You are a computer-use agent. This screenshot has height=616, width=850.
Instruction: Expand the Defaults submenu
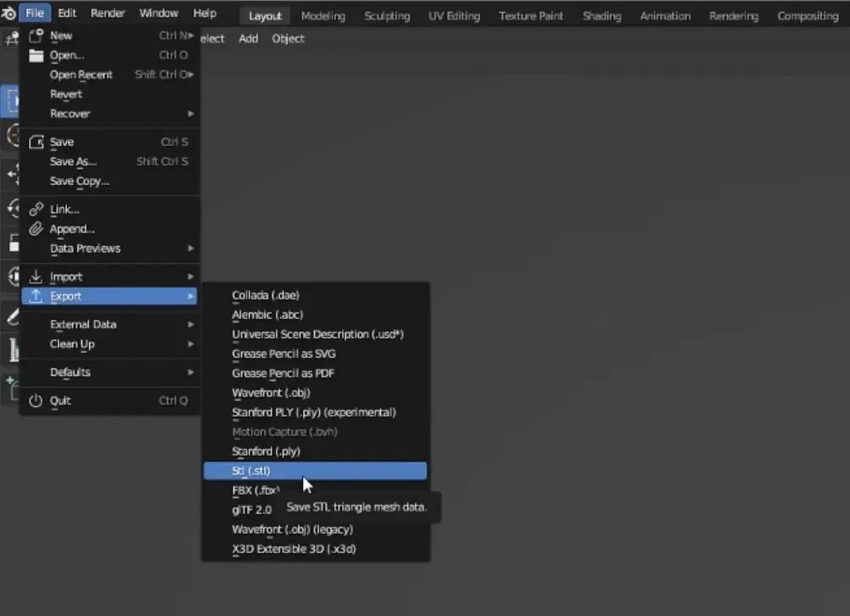tap(70, 372)
